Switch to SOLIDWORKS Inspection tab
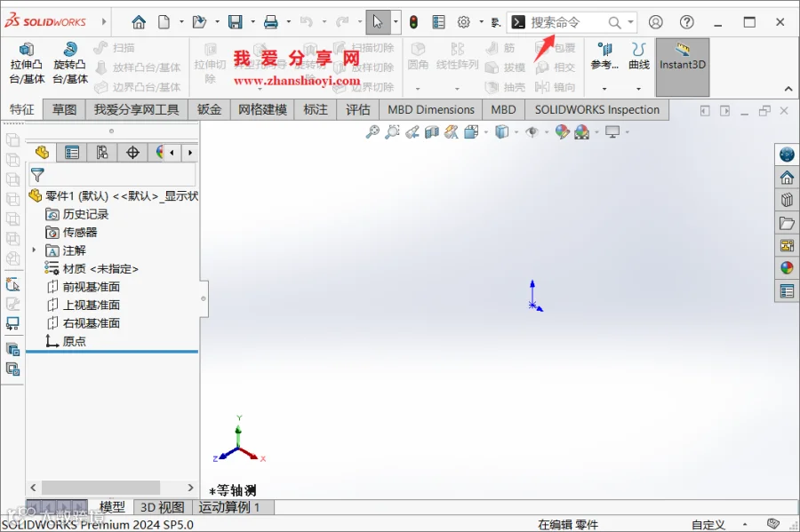 (x=597, y=109)
